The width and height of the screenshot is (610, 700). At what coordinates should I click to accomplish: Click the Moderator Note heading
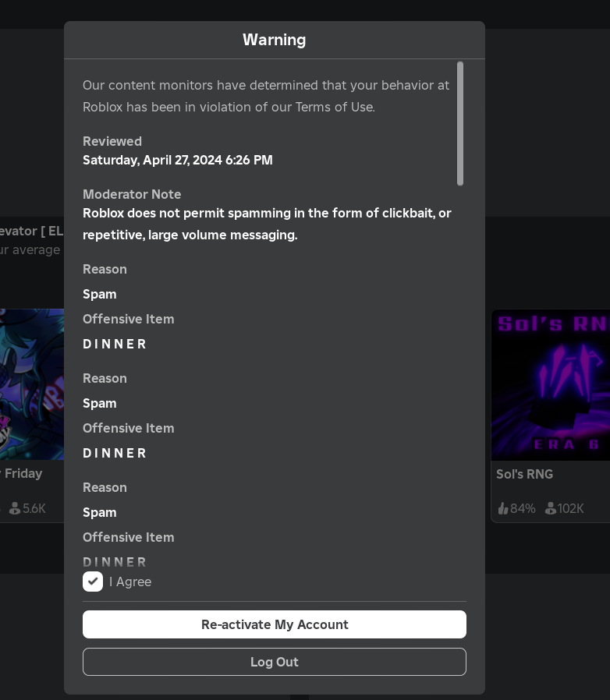pyautogui.click(x=132, y=194)
